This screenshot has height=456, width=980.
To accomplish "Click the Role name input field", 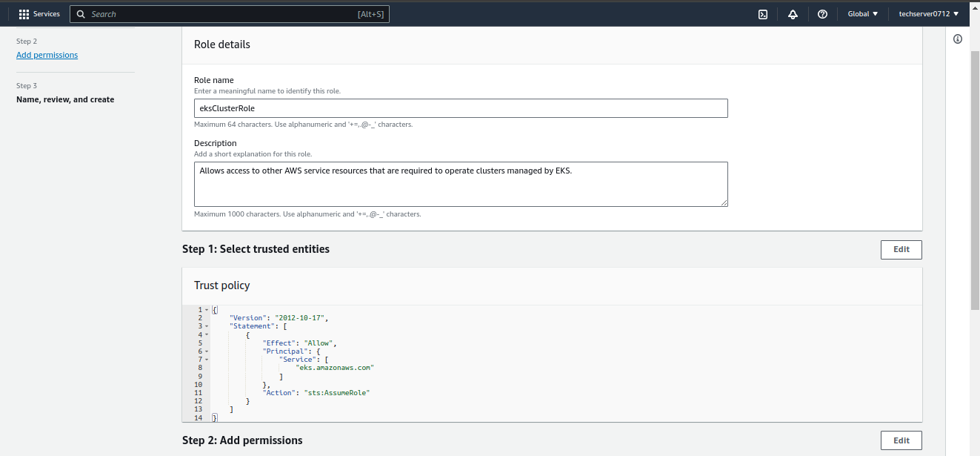I will point(461,108).
